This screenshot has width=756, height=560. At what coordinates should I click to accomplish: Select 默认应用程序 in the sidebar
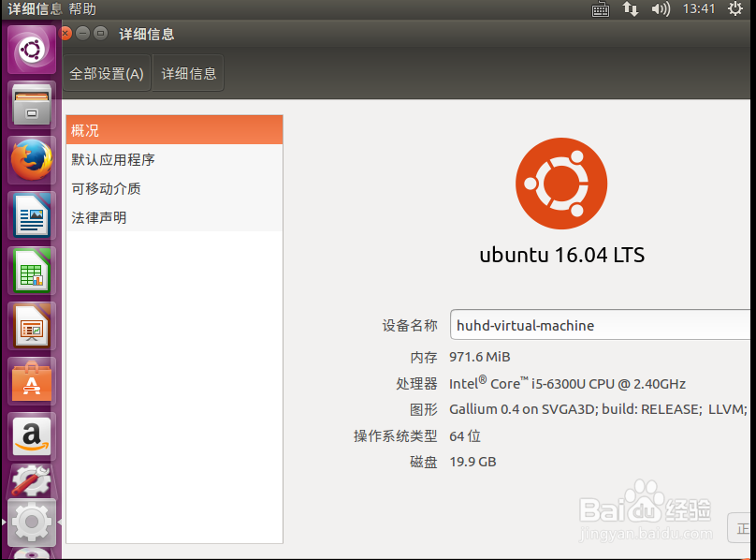pyautogui.click(x=175, y=159)
